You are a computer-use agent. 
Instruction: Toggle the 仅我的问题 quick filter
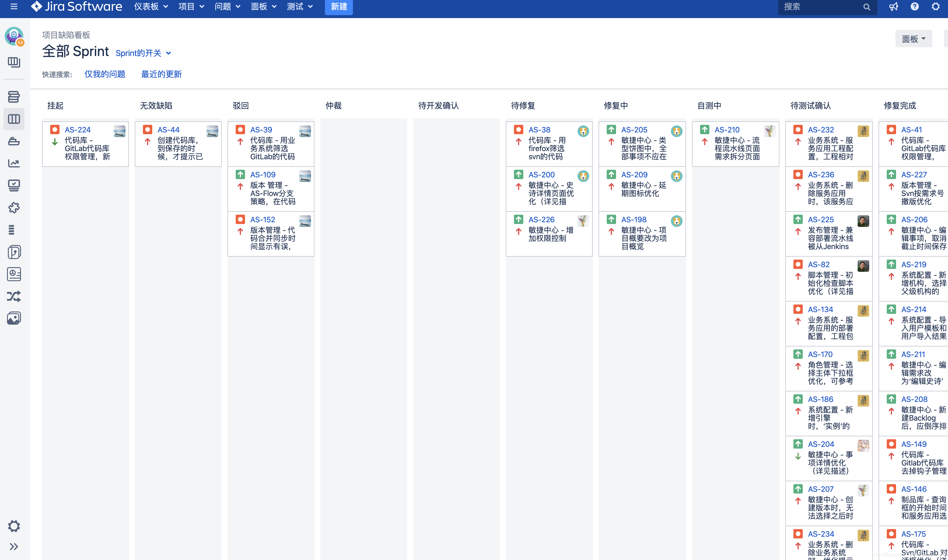point(104,74)
